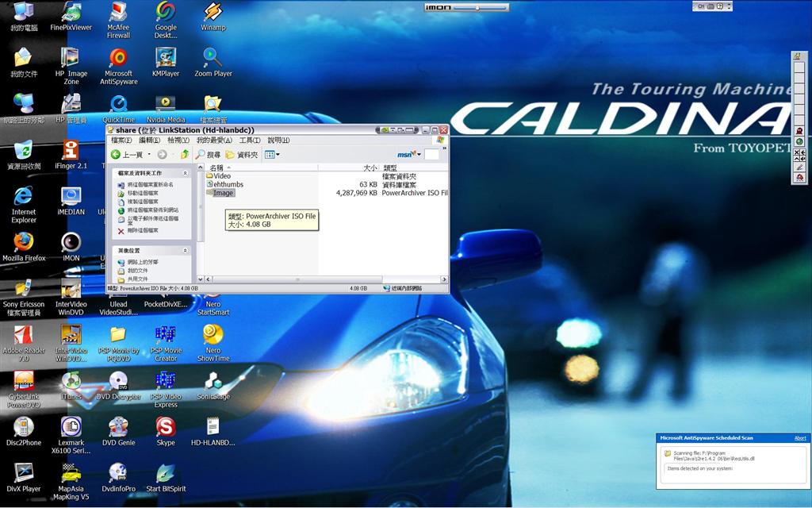Go back with the 上一頁 button
The height and width of the screenshot is (508, 812).
[127, 155]
